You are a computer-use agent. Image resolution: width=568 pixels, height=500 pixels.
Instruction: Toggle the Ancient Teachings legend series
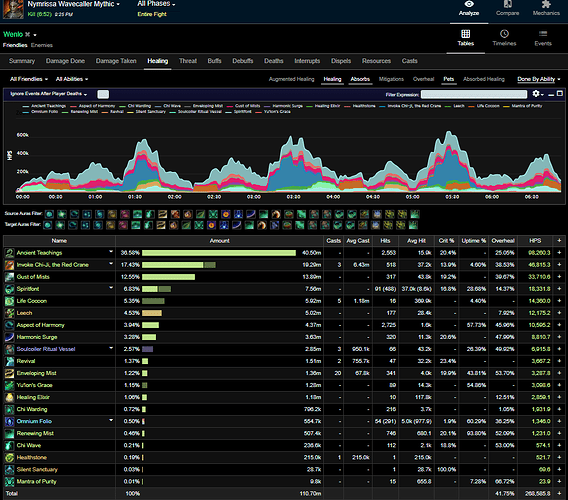coord(44,106)
